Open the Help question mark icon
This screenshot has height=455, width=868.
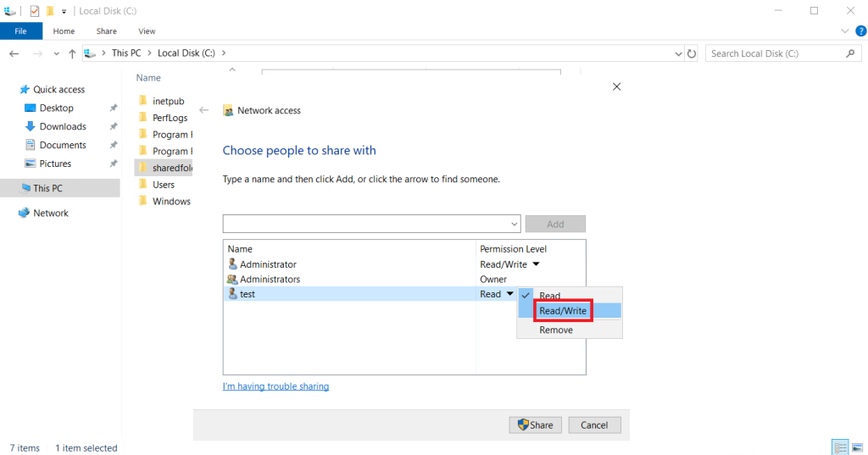(861, 31)
